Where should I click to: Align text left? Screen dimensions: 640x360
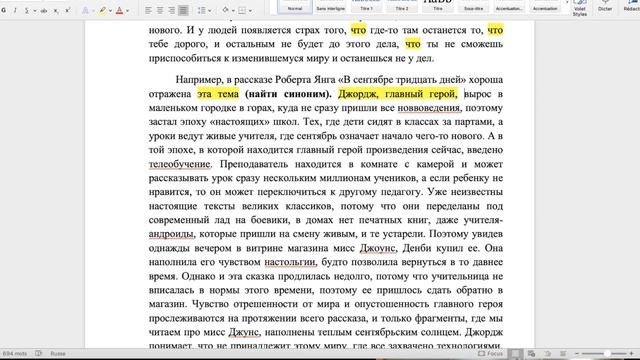pos(148,11)
